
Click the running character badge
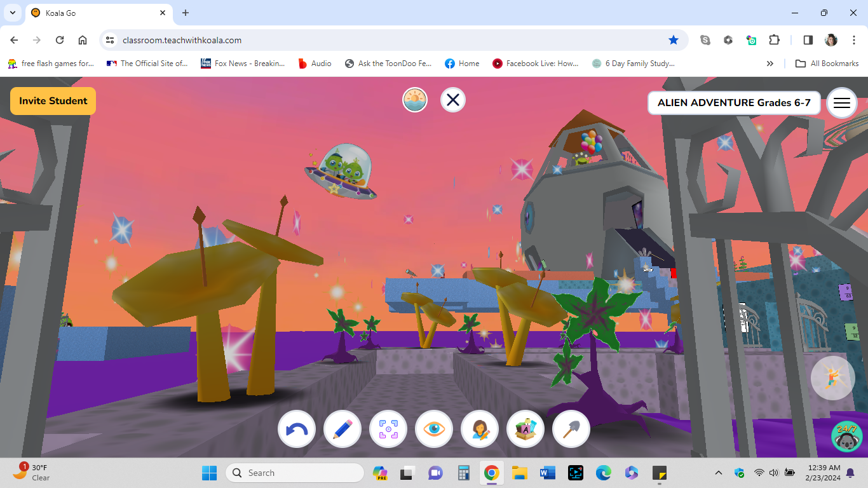pos(832,377)
